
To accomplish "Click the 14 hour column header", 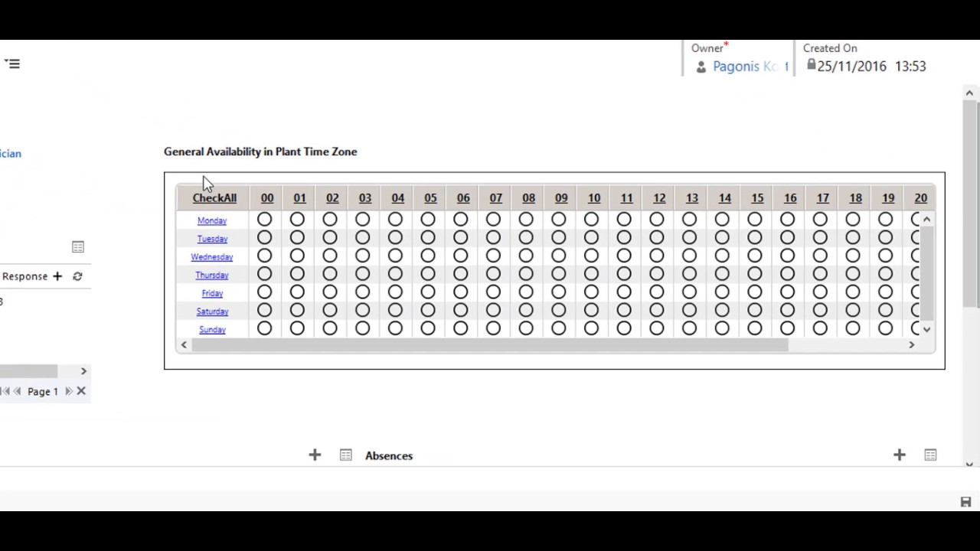I will click(725, 198).
